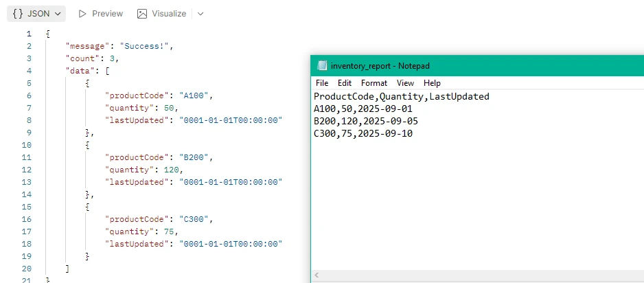Click Notepad's horizontal scrollbar left arrow
This screenshot has width=644, height=283.
point(317,275)
